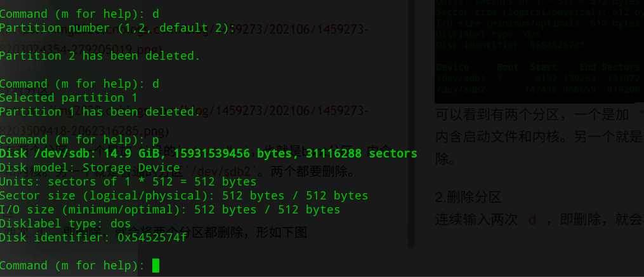Click the "Selected partition 1" line
The image size is (644, 277).
coord(69,98)
